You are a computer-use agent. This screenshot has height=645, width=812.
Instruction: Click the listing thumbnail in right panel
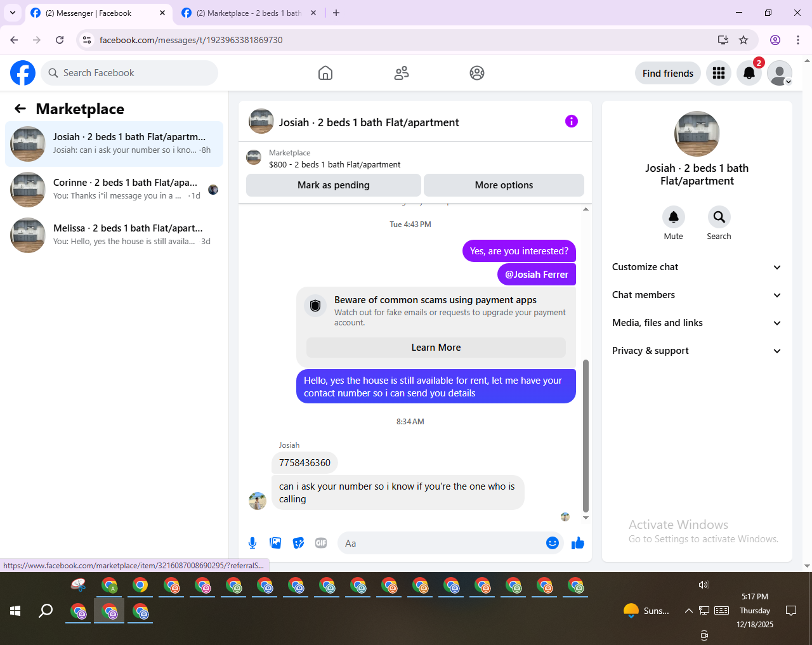point(697,134)
